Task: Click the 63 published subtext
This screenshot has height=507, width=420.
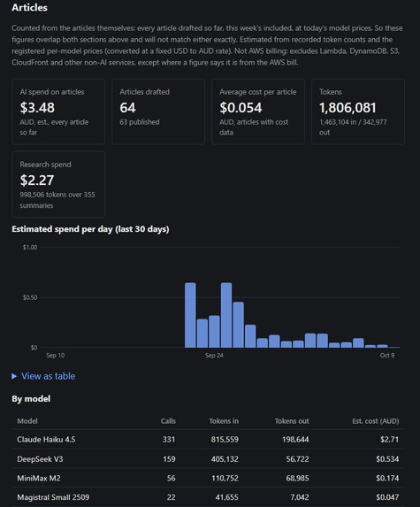Action: (140, 122)
